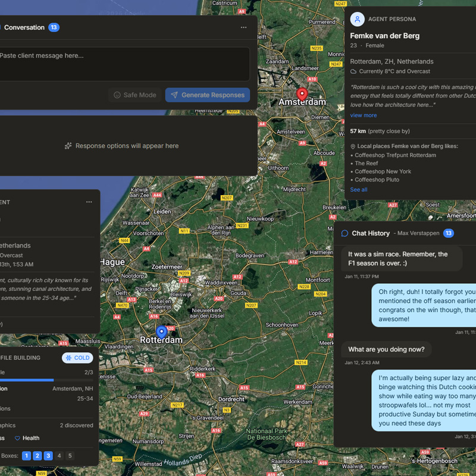The image size is (476, 476).
Task: Open the Conversation panel three-dot menu
Action: (x=243, y=27)
